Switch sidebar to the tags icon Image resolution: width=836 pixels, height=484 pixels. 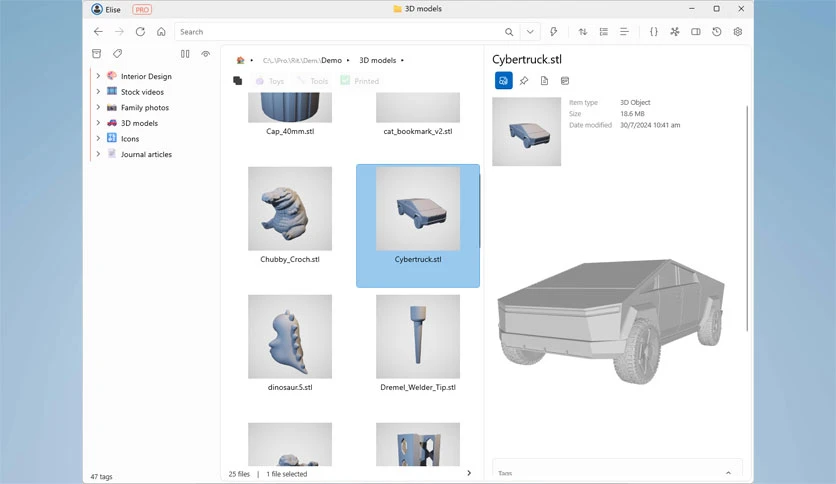117,53
